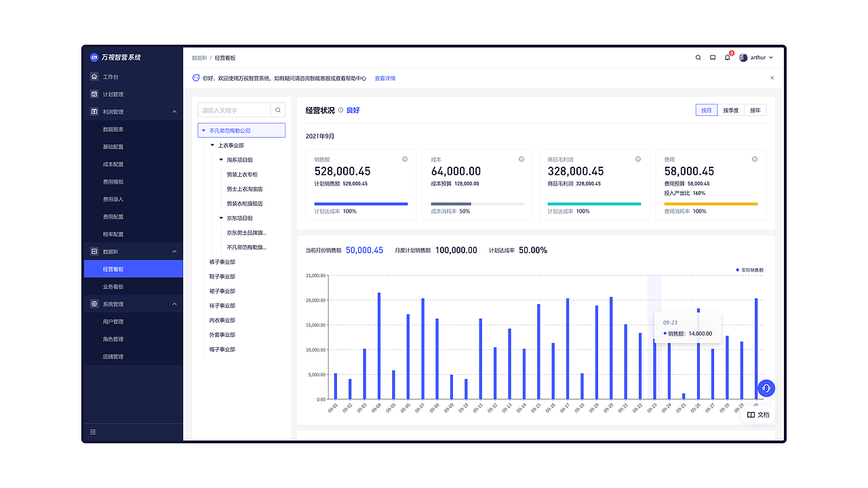Screen dimensions: 868x488
Task: Click the top bar search icon
Action: [x=698, y=58]
